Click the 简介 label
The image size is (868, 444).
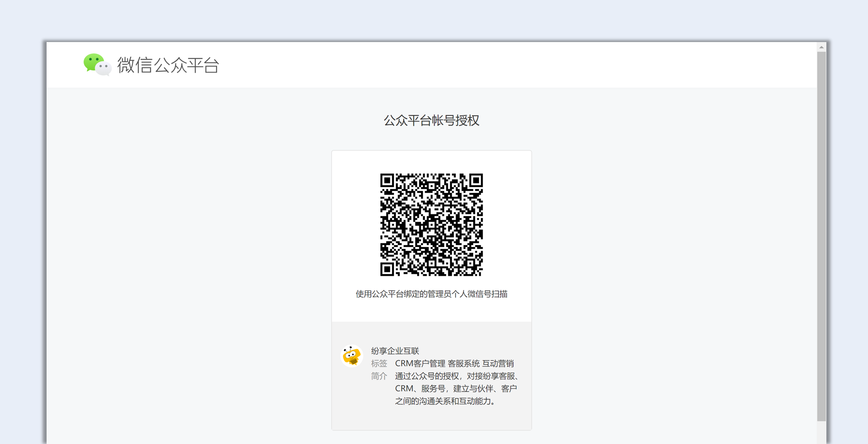(379, 376)
